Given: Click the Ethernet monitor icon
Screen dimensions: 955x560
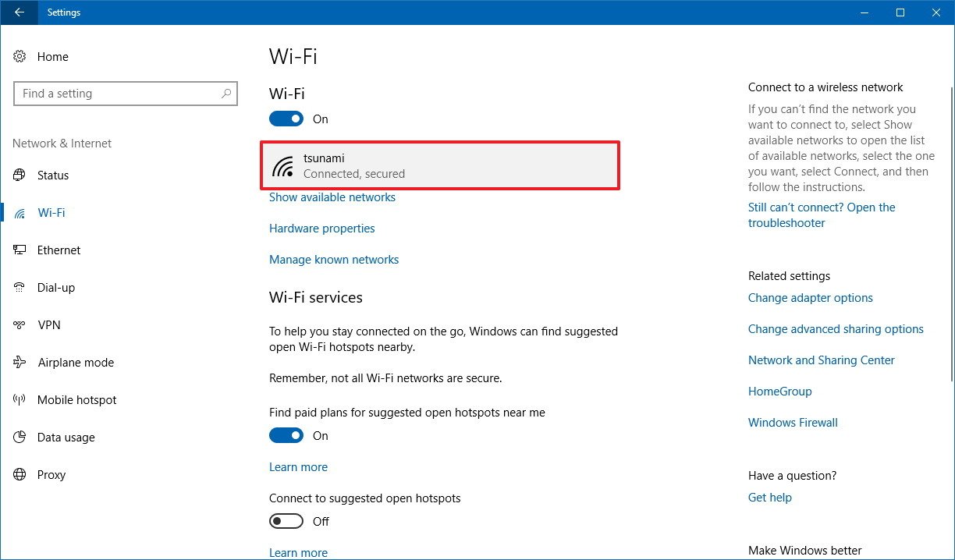Looking at the screenshot, I should pos(20,250).
